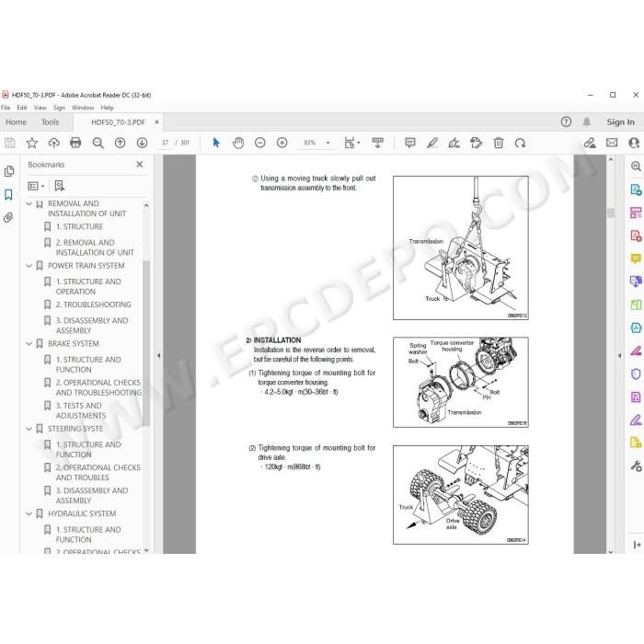Select the Highlight text pen

pyautogui.click(x=432, y=143)
